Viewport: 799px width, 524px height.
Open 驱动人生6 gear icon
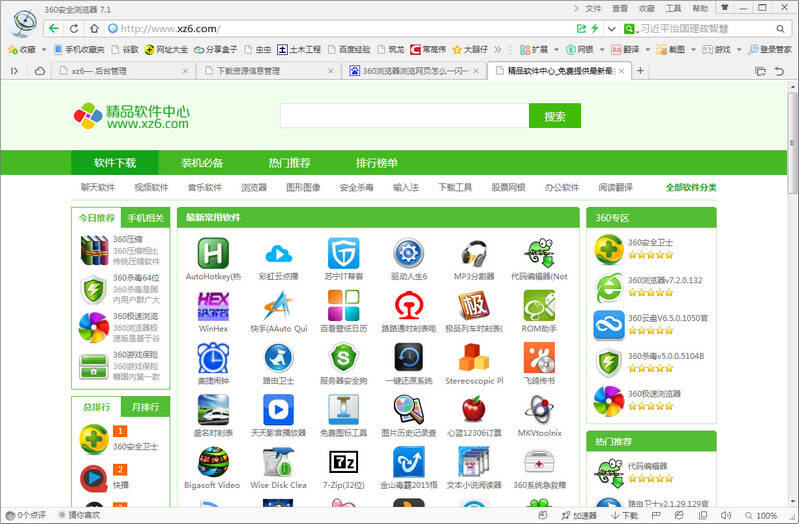409,253
